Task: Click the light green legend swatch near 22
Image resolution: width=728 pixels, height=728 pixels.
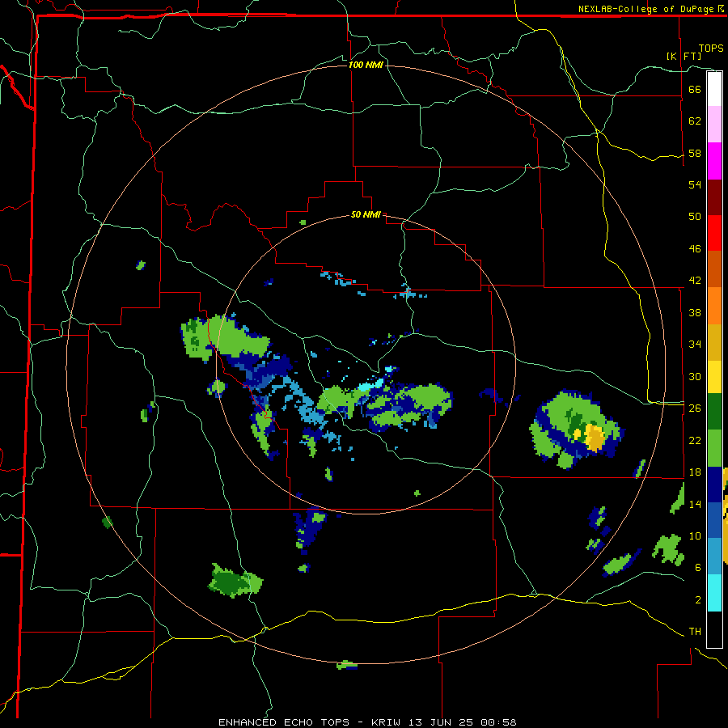Action: pyautogui.click(x=714, y=448)
